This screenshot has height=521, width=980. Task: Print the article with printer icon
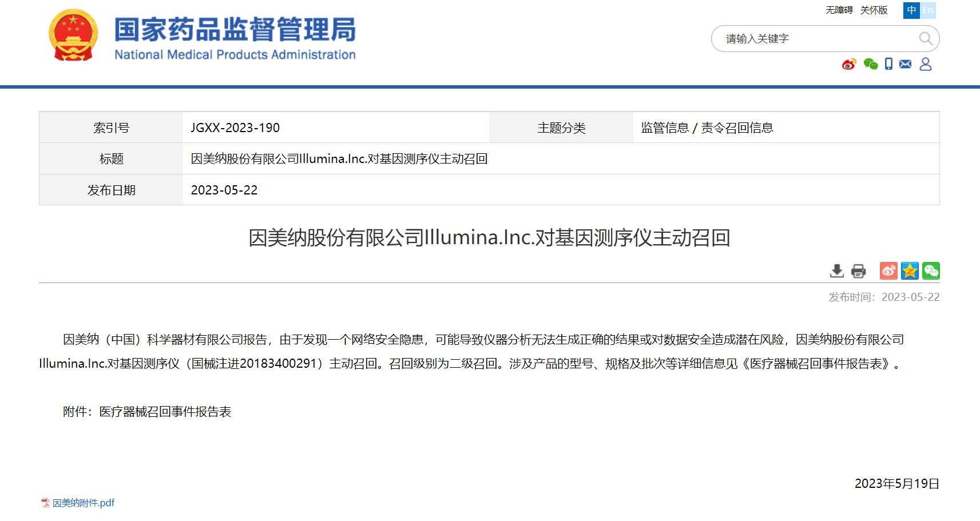tap(859, 271)
